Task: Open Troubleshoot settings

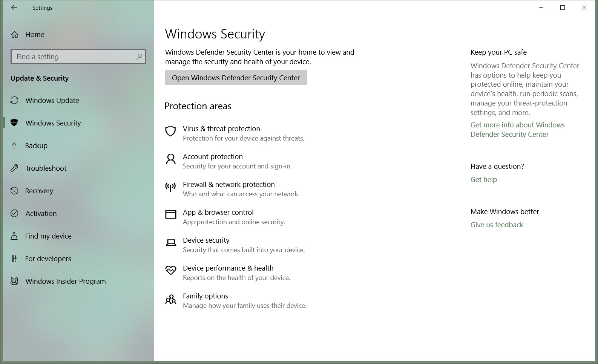Action: coord(46,168)
